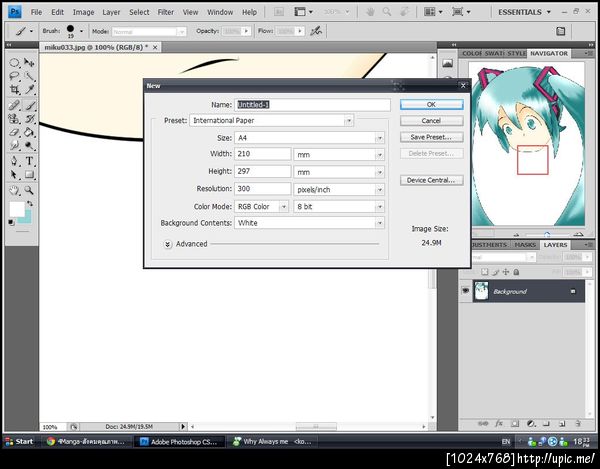600x469 pixels.
Task: Open the Size dropdown showing A4
Action: (309, 138)
